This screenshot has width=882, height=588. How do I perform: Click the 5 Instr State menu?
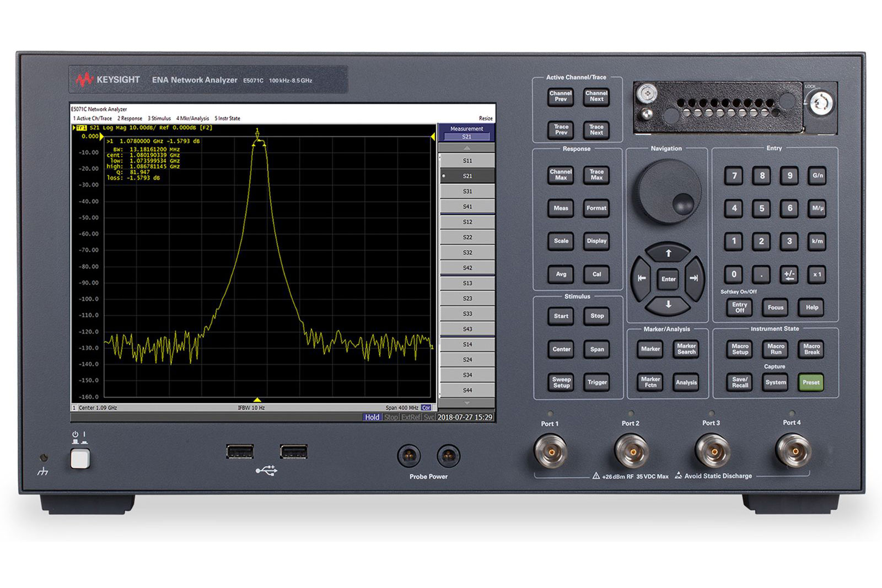point(228,117)
